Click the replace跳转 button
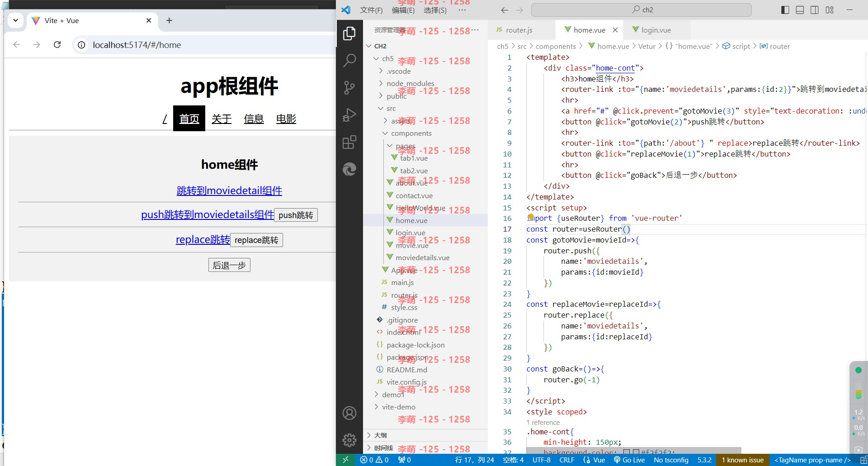Image resolution: width=868 pixels, height=466 pixels. click(256, 240)
